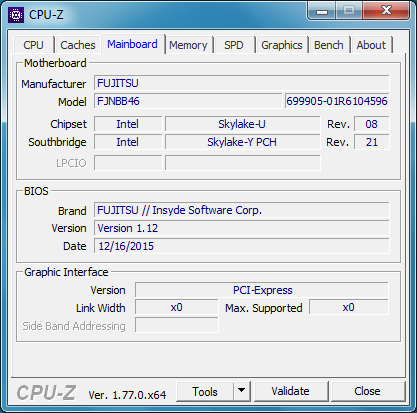This screenshot has height=413, width=417.
Task: Click the Validate button
Action: tap(290, 391)
